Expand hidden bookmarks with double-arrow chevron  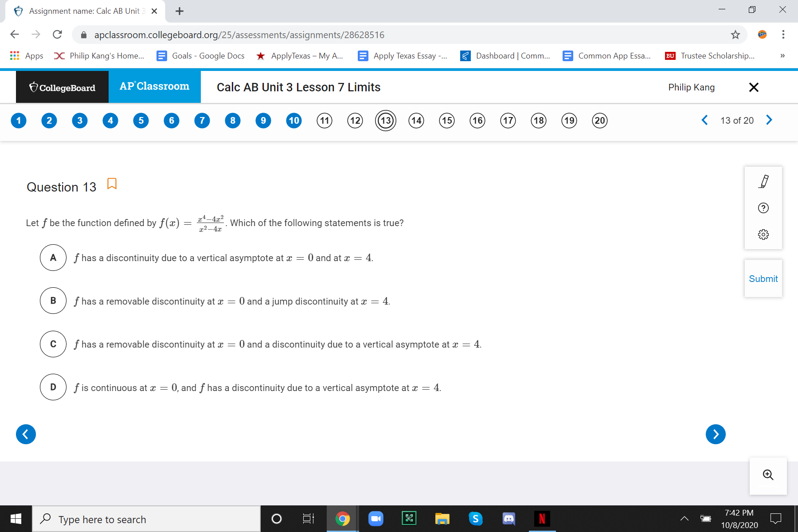click(x=782, y=55)
